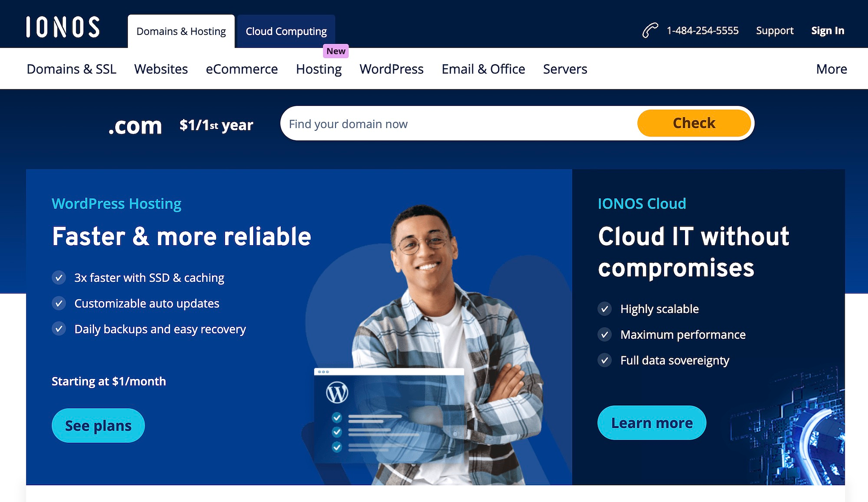Toggle the Domains & Hosting tab

(x=180, y=31)
